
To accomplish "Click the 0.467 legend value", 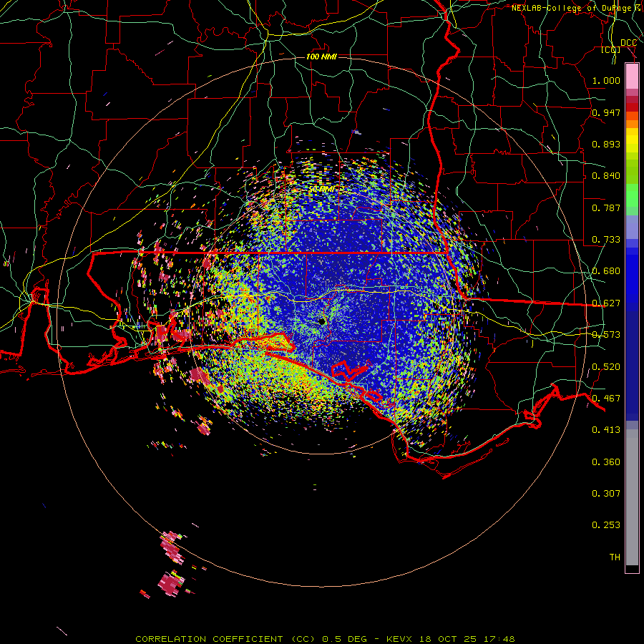I will [x=606, y=399].
